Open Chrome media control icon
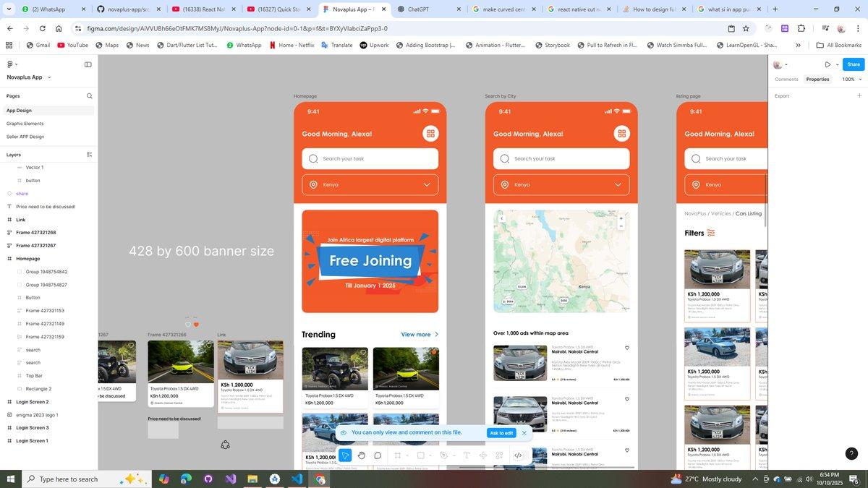Viewport: 868px width, 488px height. [x=825, y=28]
